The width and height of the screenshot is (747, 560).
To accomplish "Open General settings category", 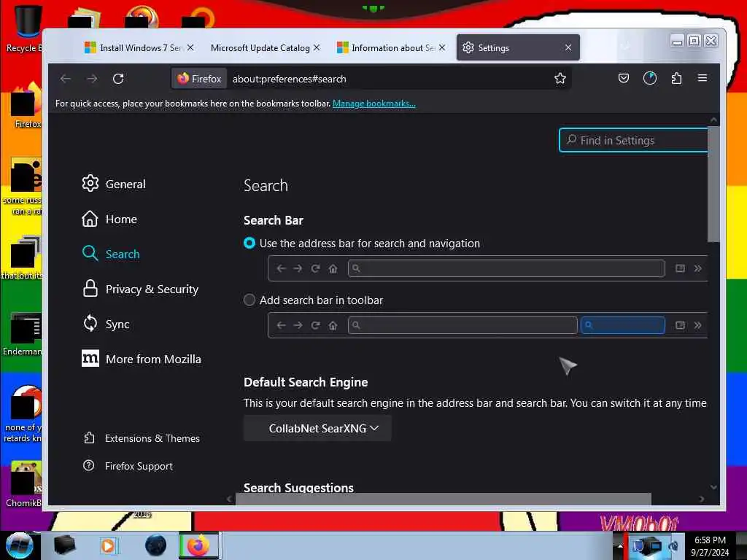I will tap(114, 184).
